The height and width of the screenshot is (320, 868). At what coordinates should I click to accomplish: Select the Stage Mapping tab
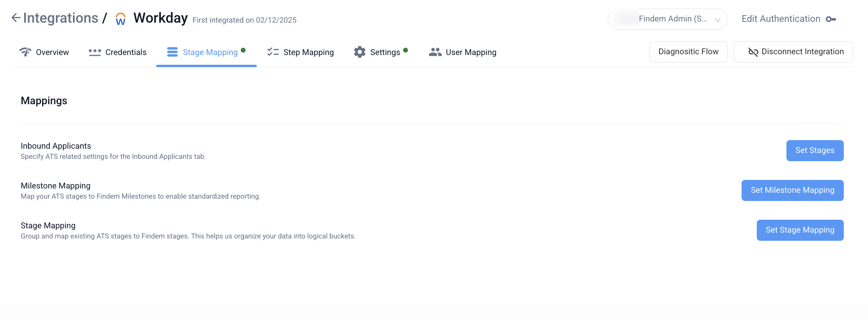[x=206, y=52]
